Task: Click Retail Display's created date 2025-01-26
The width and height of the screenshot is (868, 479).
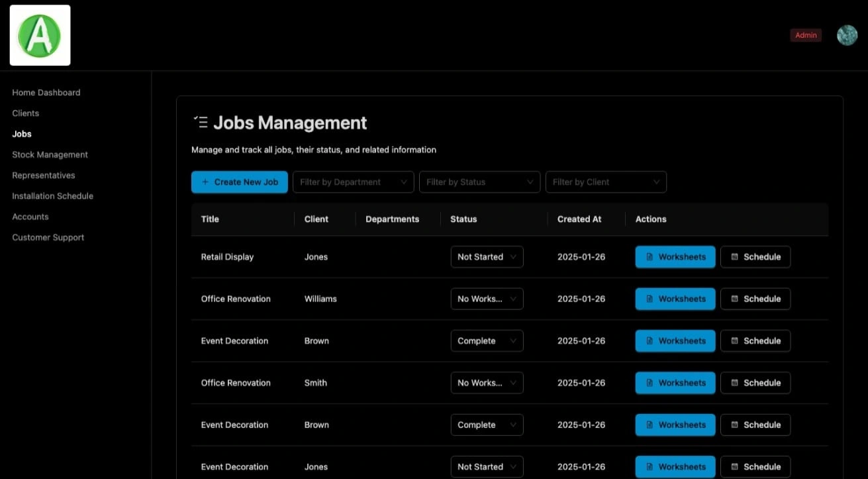Action: point(581,257)
